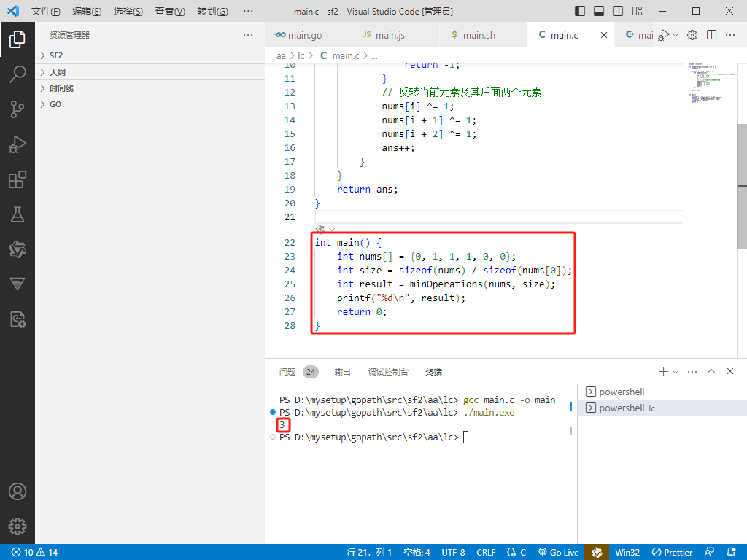Image resolution: width=747 pixels, height=560 pixels.
Task: Click the 行 21, 列 1 cursor position
Action: [x=369, y=553]
